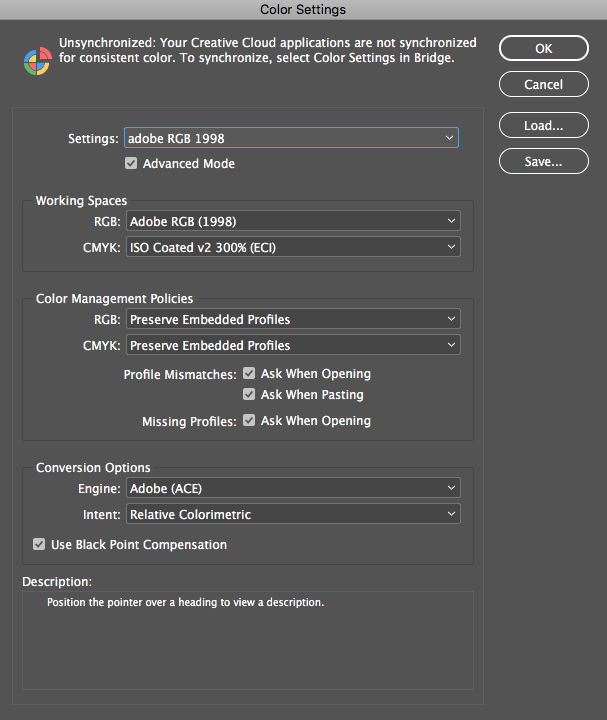Choose a rendering Intent from dropdown
This screenshot has height=720, width=607.
(293, 514)
